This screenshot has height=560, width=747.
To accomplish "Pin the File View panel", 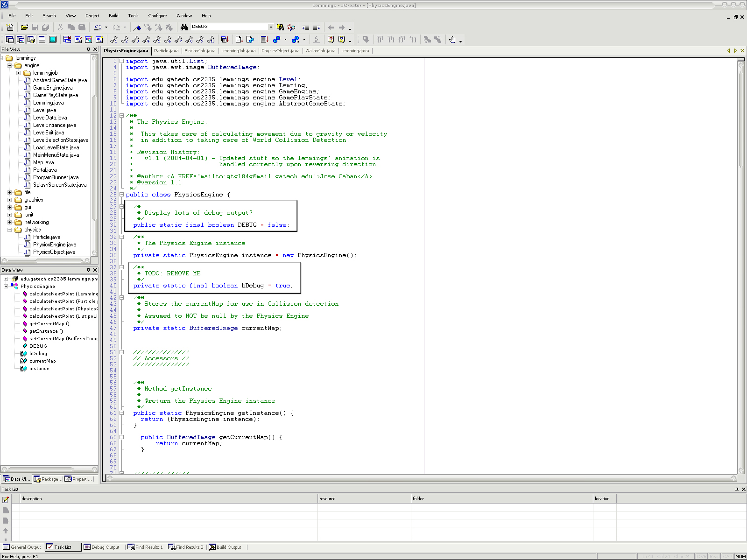I will (x=88, y=49).
